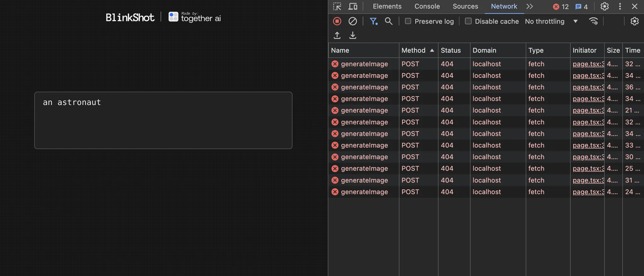Focus the prompt box containing "an astronaut"

coord(163,120)
